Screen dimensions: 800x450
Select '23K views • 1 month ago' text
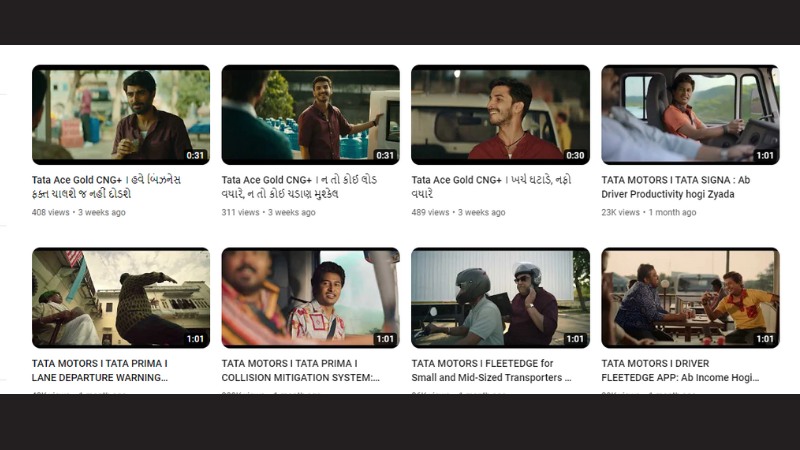pos(648,212)
